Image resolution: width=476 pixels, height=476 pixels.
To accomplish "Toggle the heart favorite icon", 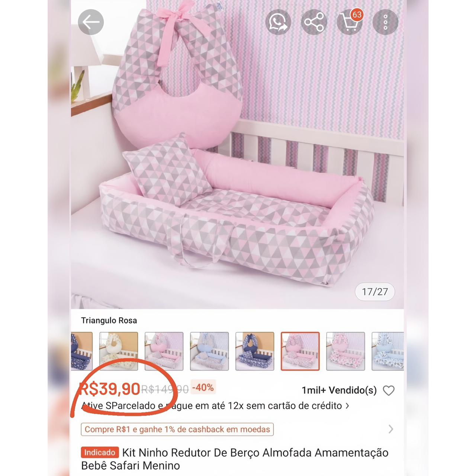I will 389,390.
